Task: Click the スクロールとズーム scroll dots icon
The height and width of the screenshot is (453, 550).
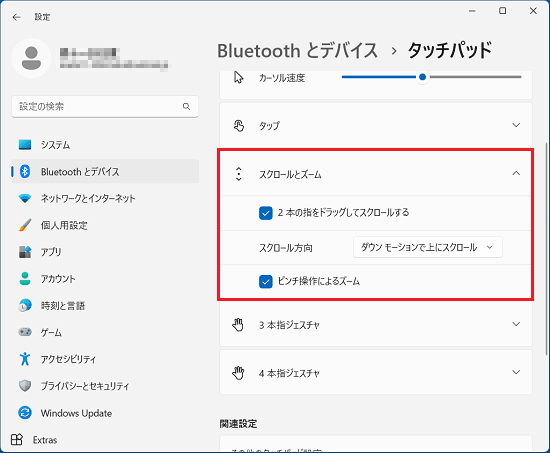Action: 239,174
